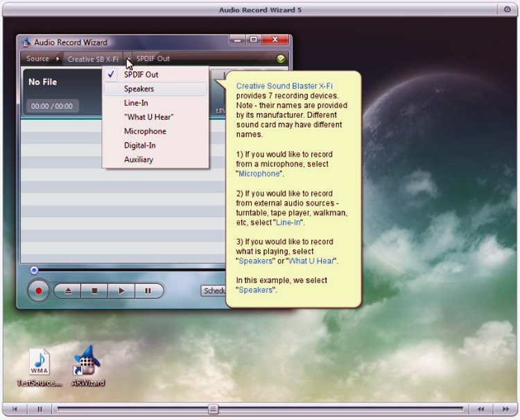
Task: Start recording with the red record button
Action: tap(38, 290)
